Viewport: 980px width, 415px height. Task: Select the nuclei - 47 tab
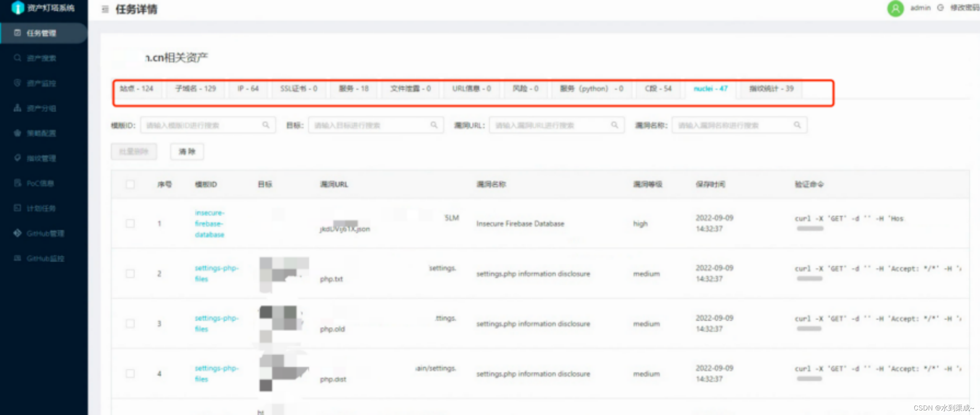[710, 89]
